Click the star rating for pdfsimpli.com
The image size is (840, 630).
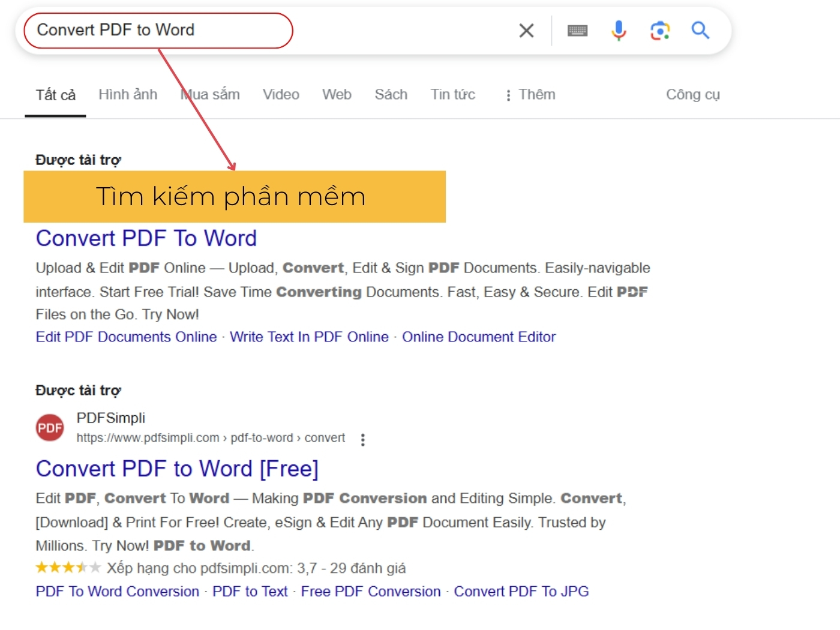click(x=68, y=568)
